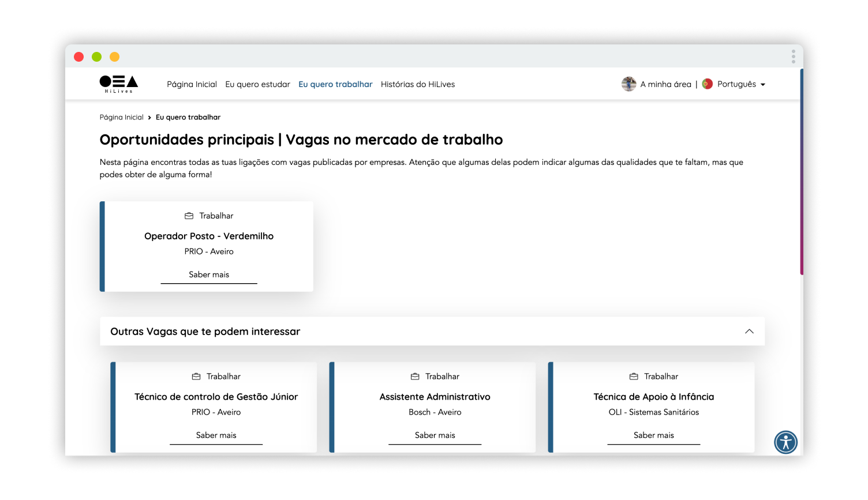Open the Português language dropdown
The width and height of the screenshot is (868, 500).
(x=741, y=84)
